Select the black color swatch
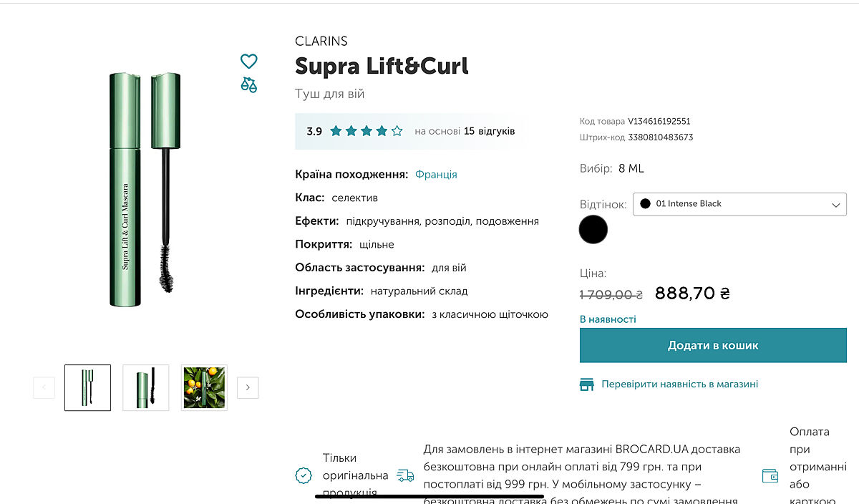The height and width of the screenshot is (504, 859). tap(593, 230)
